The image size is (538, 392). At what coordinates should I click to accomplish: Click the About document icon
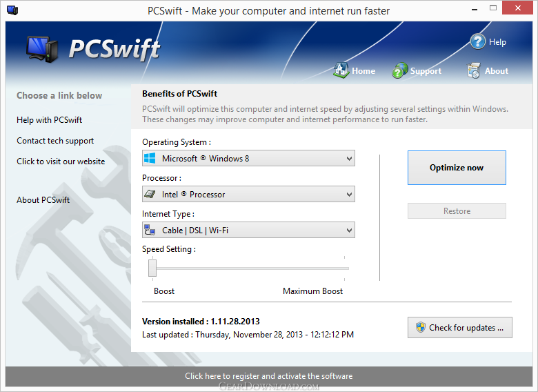coord(473,70)
